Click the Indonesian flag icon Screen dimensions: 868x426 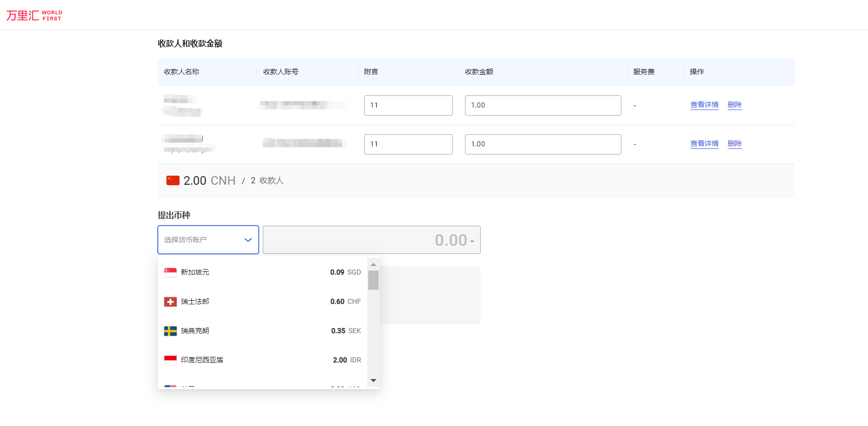(x=170, y=360)
